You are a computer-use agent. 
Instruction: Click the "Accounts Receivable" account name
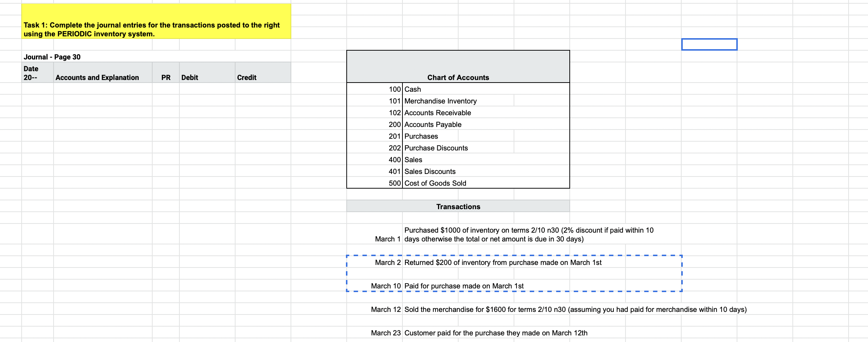(x=438, y=113)
